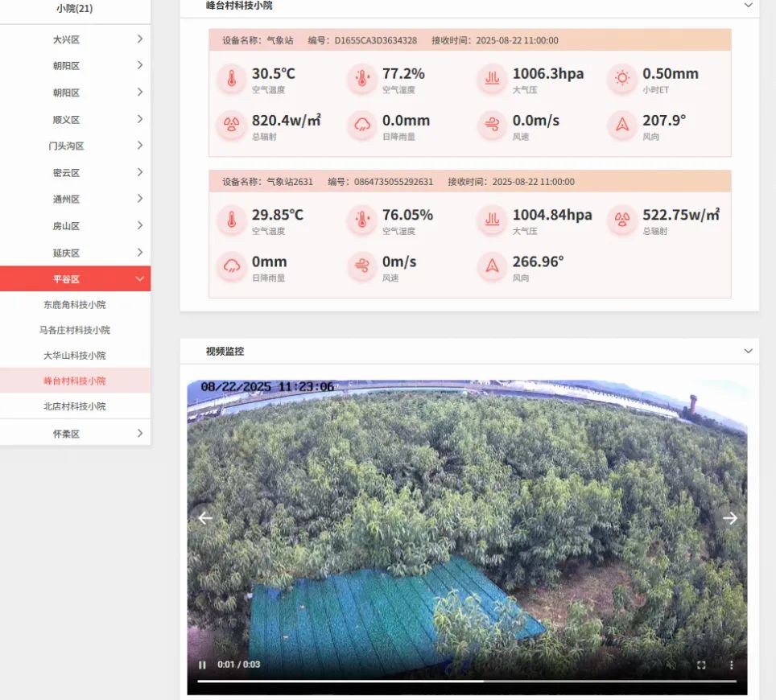This screenshot has height=700, width=776.
Task: Click the wind speed icon beside 0m/s
Action: point(362,267)
